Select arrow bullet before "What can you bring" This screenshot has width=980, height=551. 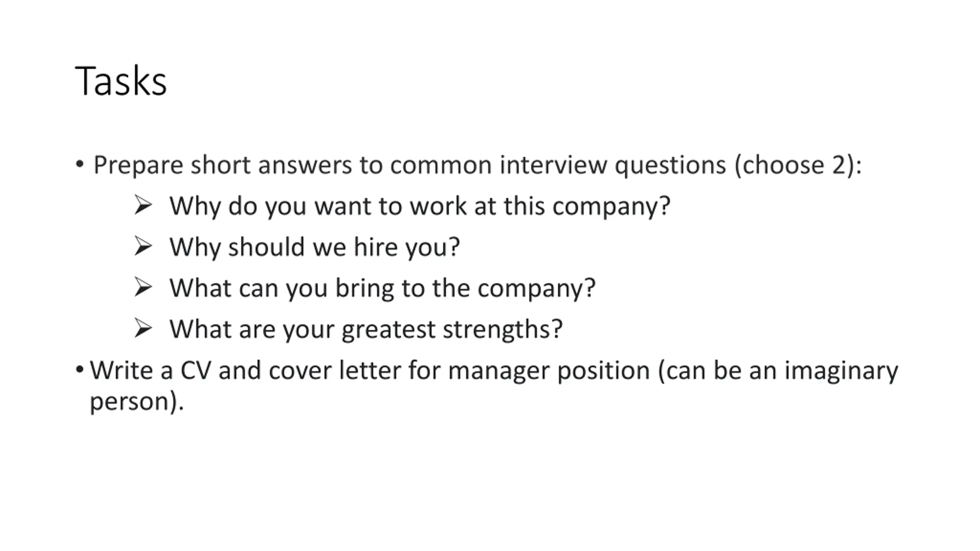pyautogui.click(x=143, y=287)
